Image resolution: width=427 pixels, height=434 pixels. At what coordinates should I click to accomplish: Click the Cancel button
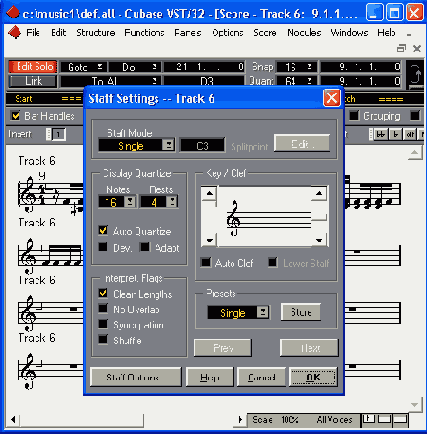pos(261,377)
